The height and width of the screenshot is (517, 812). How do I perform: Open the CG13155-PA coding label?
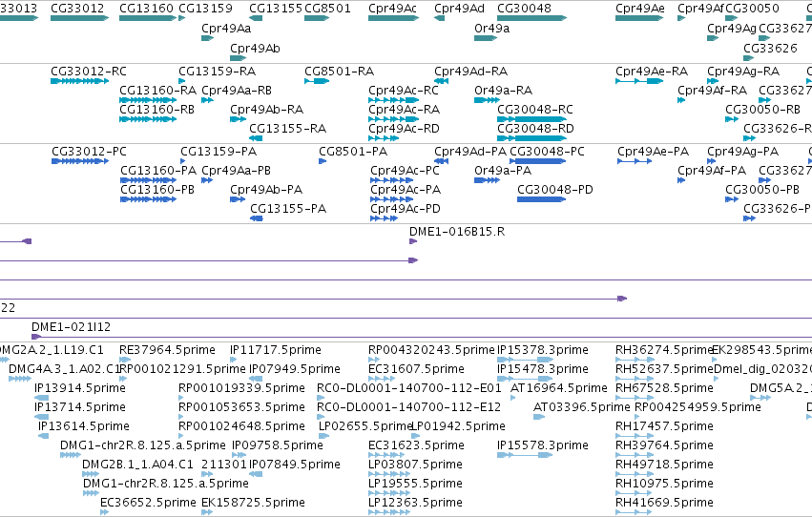(x=288, y=209)
